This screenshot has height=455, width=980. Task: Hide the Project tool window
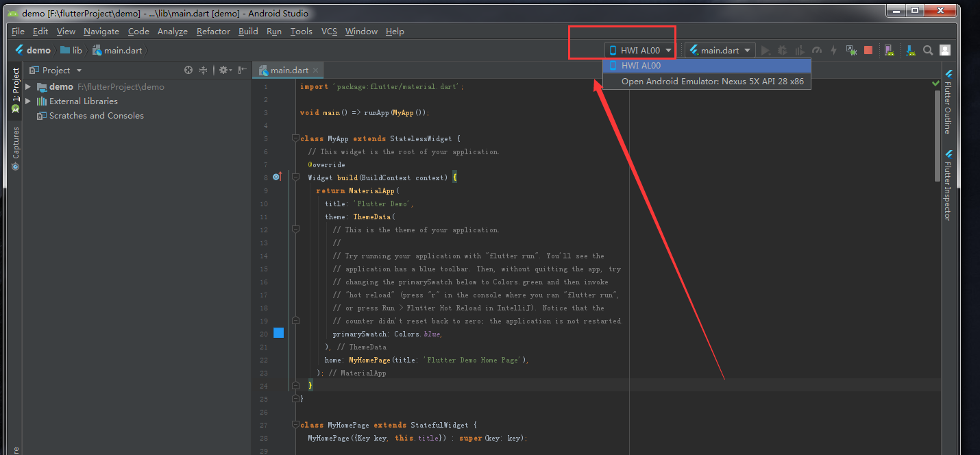[242, 70]
